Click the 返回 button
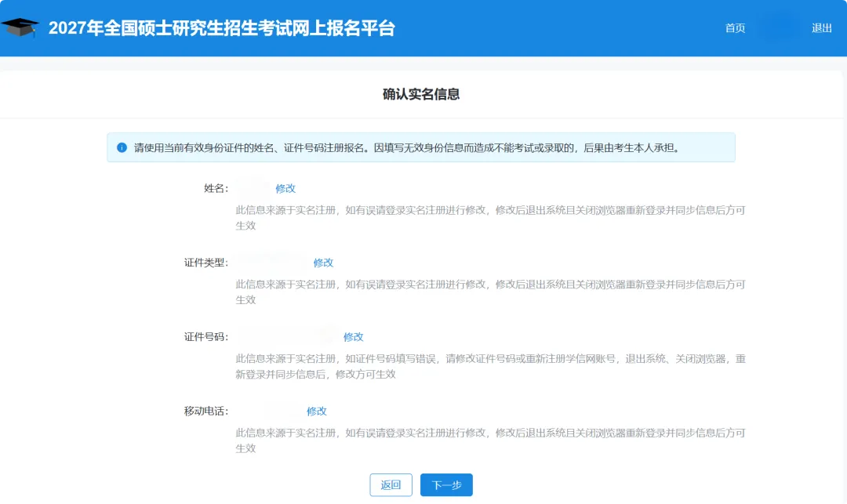The width and height of the screenshot is (847, 504). click(x=391, y=484)
